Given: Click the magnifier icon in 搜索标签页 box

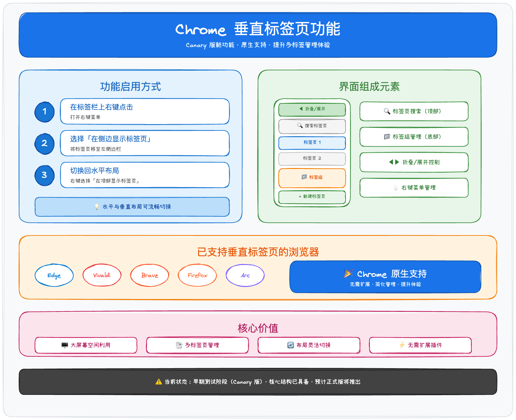Looking at the screenshot, I should point(300,125).
